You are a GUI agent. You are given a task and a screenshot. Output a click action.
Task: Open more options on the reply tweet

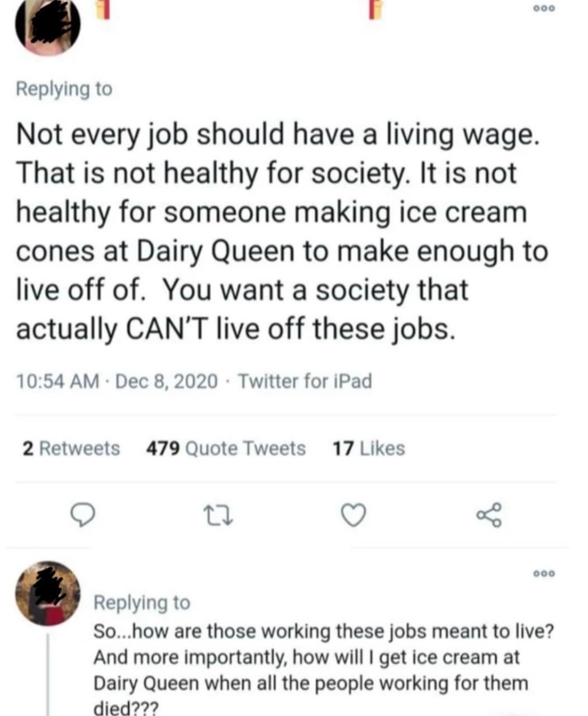543,573
